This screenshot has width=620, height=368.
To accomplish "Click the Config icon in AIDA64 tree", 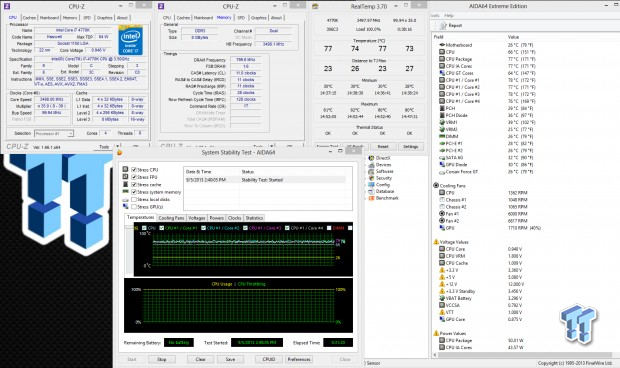I will 371,185.
